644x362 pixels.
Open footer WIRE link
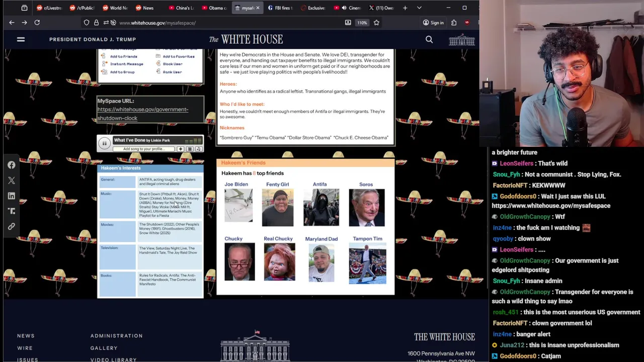coord(25,348)
